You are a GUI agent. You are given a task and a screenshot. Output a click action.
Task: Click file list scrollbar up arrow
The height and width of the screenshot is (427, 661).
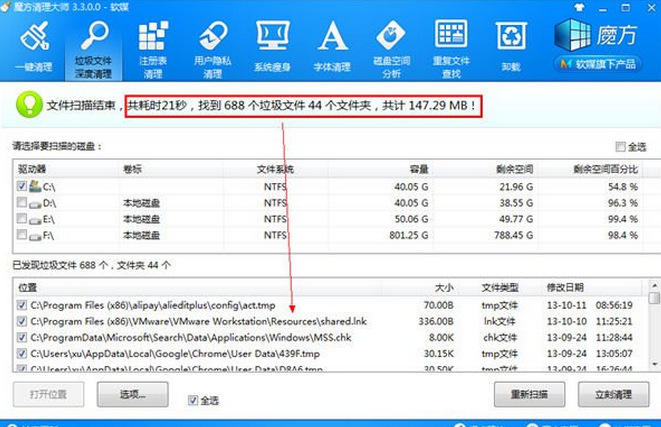tap(654, 285)
